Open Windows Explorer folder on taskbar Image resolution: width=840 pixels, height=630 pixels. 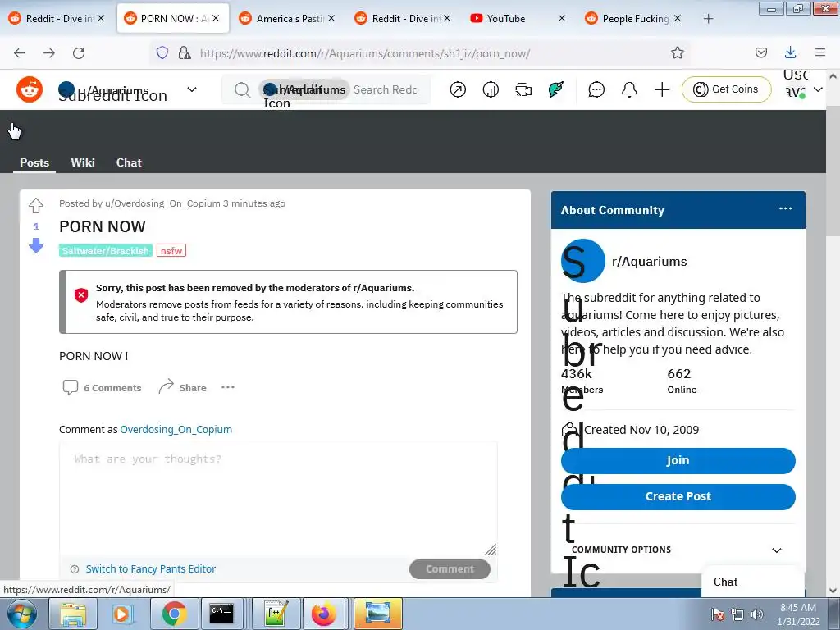click(73, 614)
